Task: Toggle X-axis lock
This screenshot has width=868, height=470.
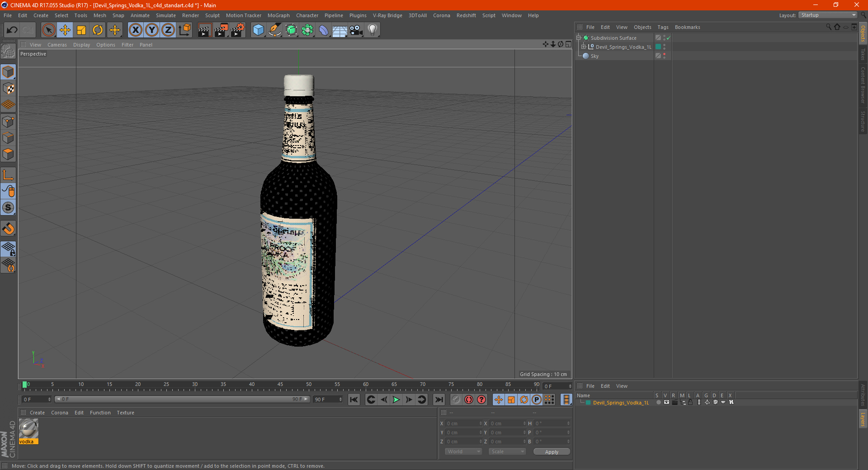Action: (135, 30)
